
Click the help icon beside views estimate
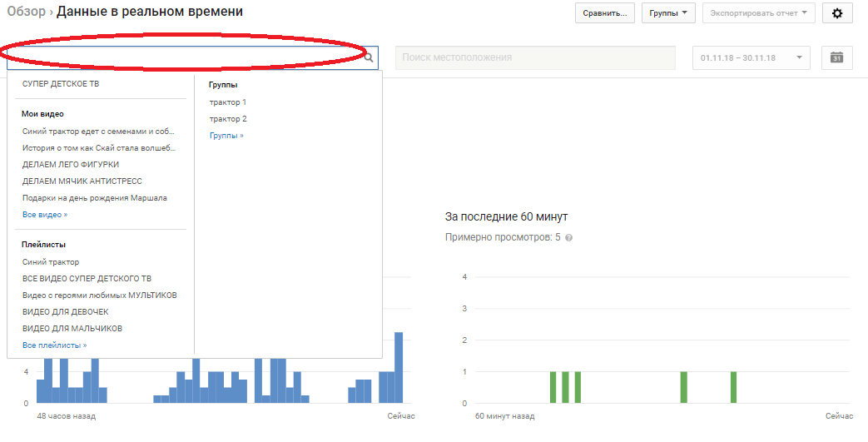pyautogui.click(x=569, y=238)
